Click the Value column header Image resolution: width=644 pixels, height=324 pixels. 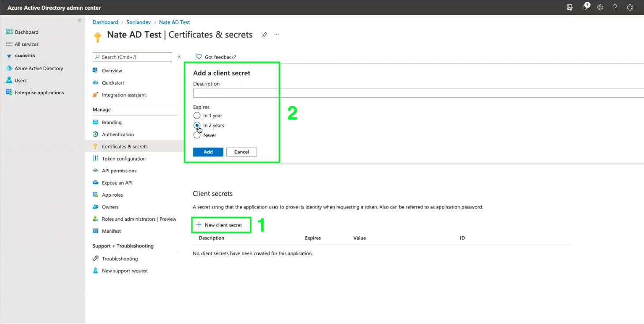360,238
